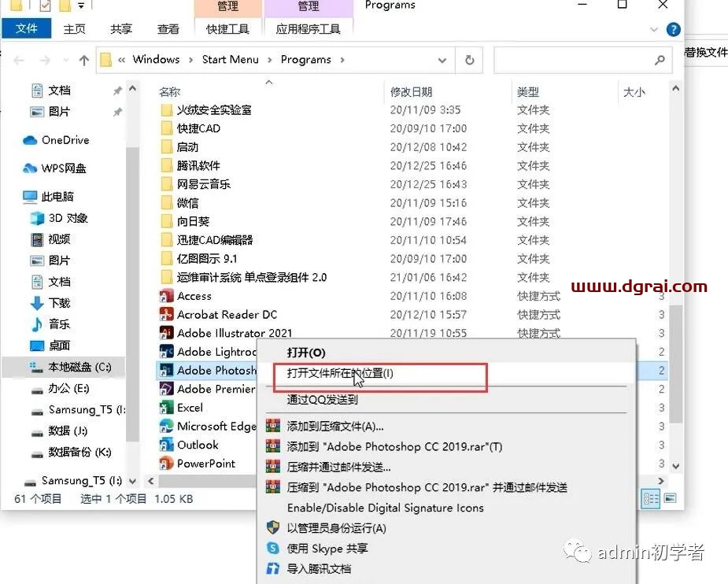Expand the chevron after Start Menu in path
Image resolution: width=728 pixels, height=584 pixels.
(270, 60)
